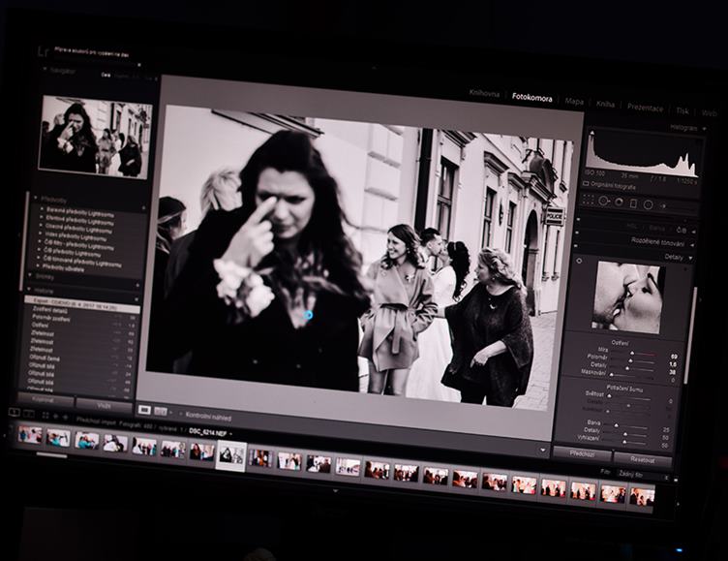The image size is (728, 561).
Task: Adjust the Ostření Míra slider
Action: [632, 354]
